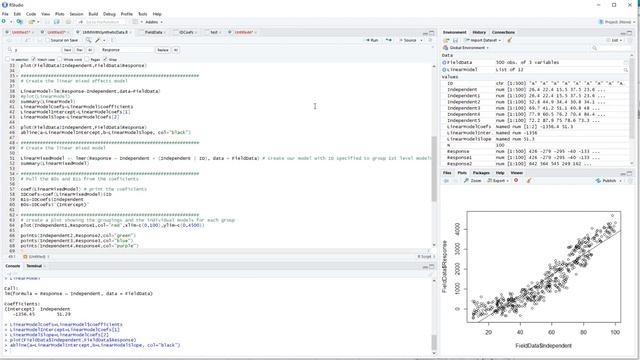Open the Plots menu
The height and width of the screenshot is (360, 640).
tap(60, 14)
